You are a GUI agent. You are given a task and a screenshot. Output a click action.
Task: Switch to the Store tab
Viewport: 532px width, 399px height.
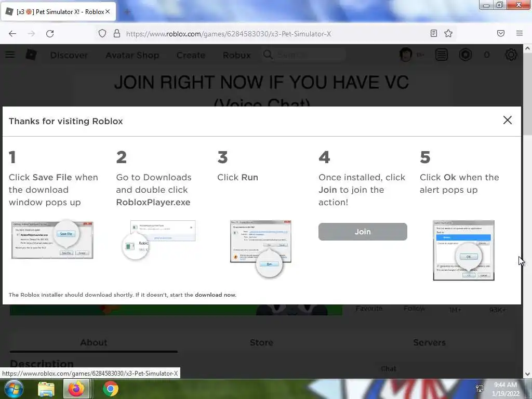[261, 342]
